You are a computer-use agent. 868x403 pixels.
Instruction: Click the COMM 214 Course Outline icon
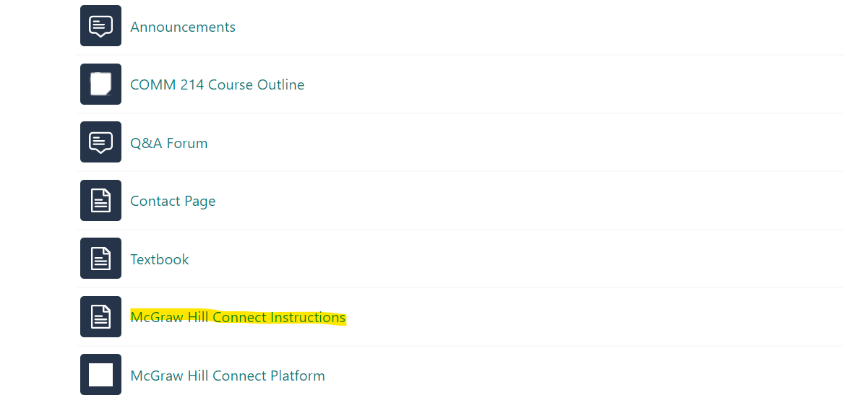tap(100, 84)
